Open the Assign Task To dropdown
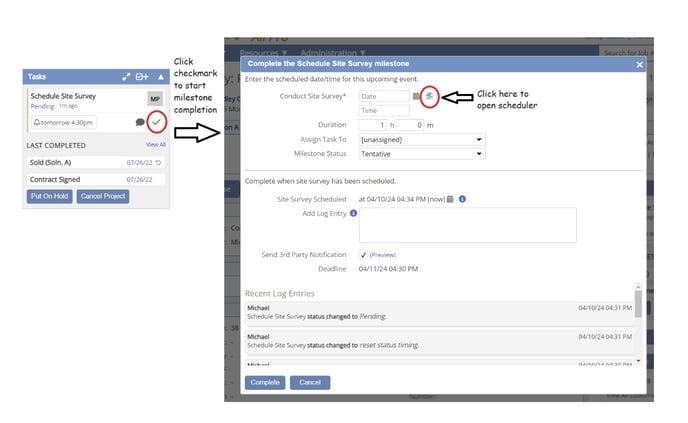 [x=421, y=140]
